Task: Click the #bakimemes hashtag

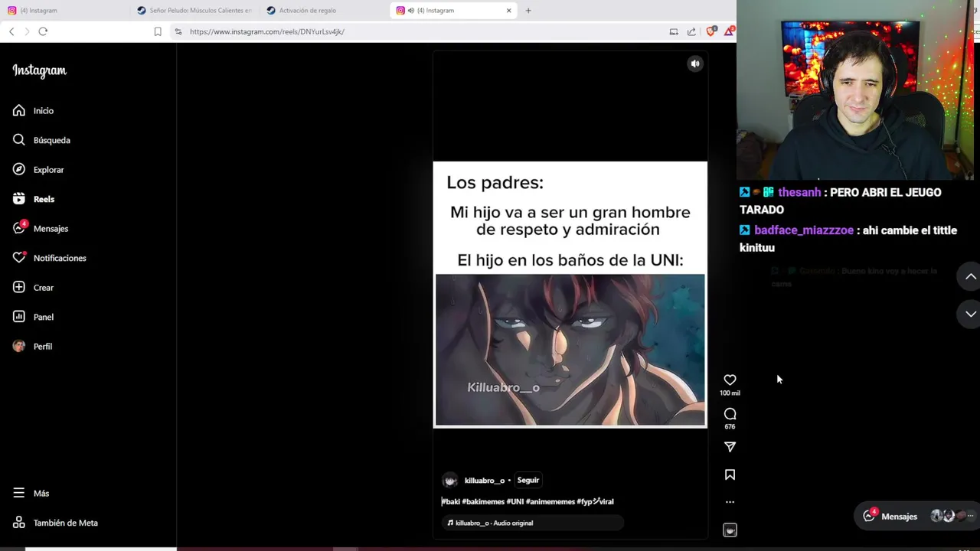Action: click(483, 502)
